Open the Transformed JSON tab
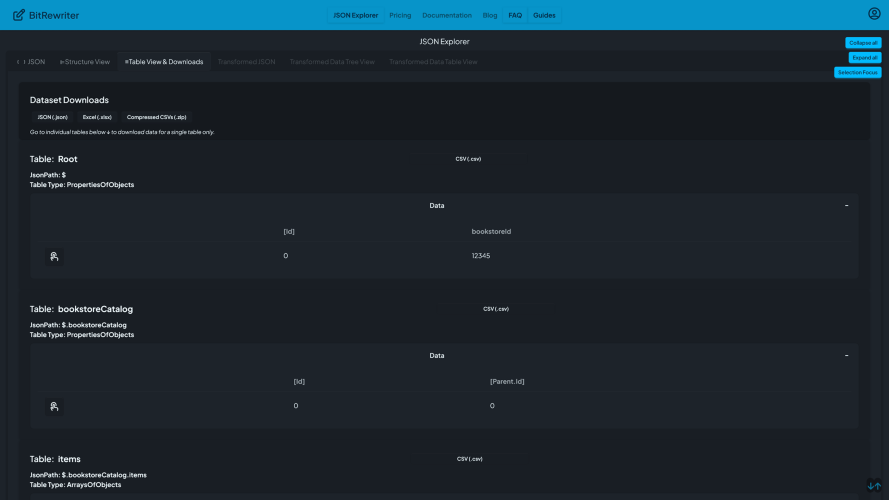This screenshot has height=500, width=889. tap(246, 62)
